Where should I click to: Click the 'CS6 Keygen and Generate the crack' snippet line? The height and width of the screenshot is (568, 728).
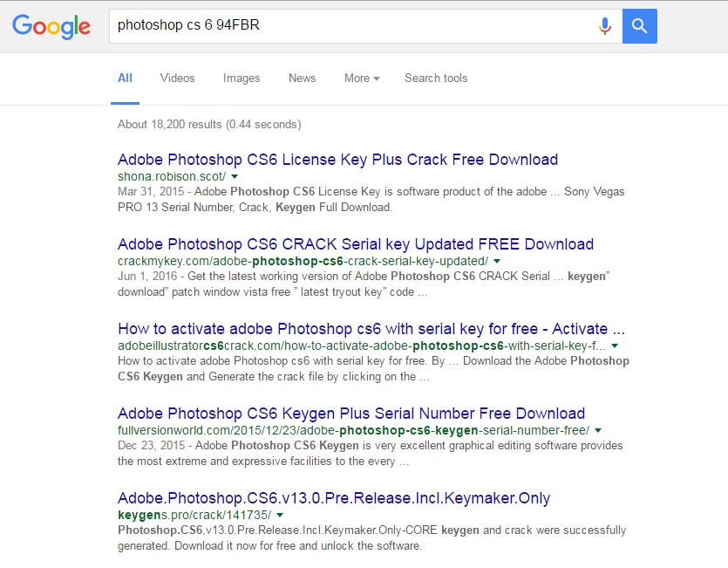274,377
